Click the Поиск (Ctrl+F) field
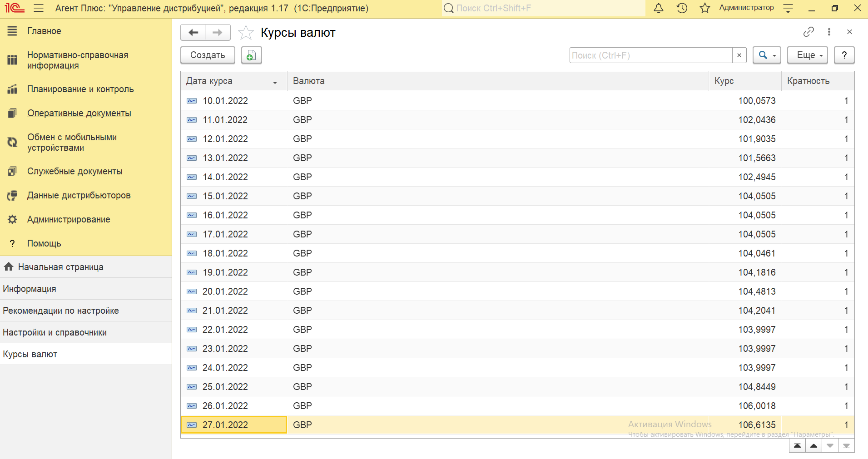The height and width of the screenshot is (459, 868). click(x=650, y=55)
